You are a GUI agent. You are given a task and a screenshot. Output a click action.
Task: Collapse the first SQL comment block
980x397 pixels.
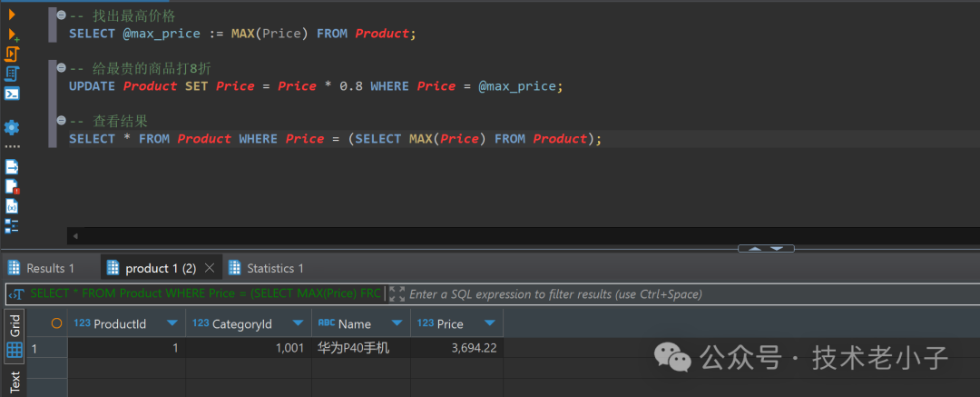point(60,16)
